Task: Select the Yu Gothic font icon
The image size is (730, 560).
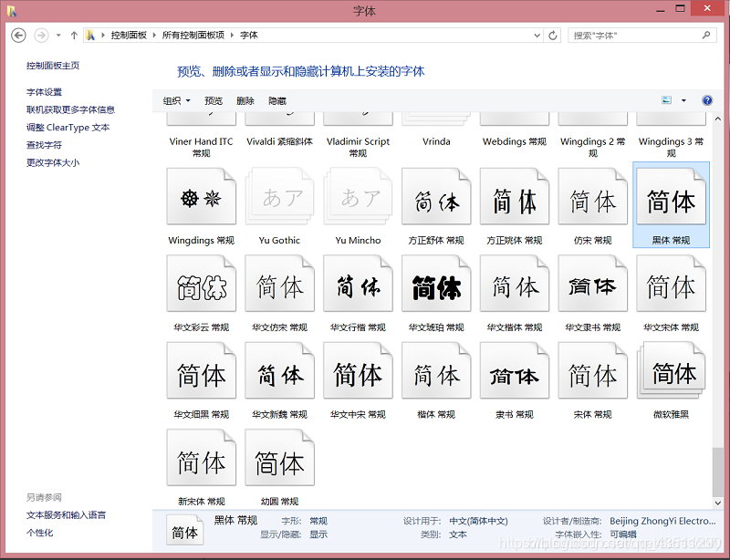Action: (279, 196)
